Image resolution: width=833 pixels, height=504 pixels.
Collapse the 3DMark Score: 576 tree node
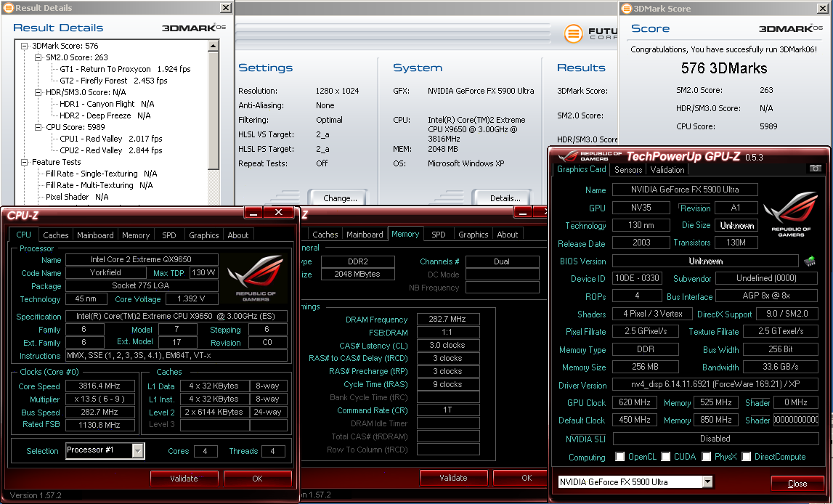(x=25, y=46)
